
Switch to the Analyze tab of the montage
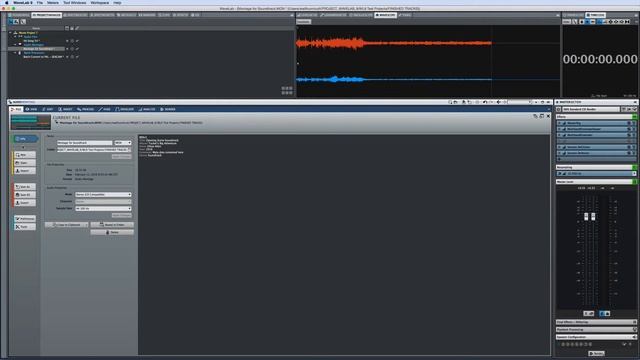click(x=147, y=109)
